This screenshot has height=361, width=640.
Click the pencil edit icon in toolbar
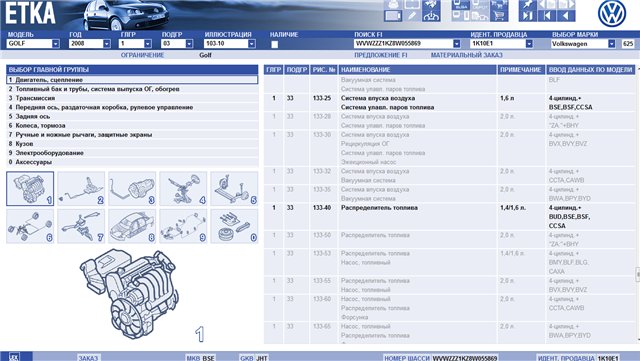412,16
